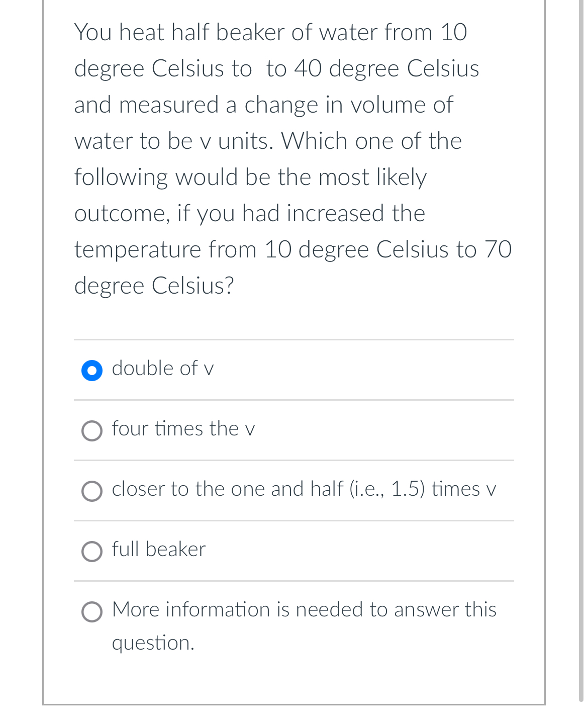588x719 pixels.
Task: Select the "double of v" radio button
Action: point(92,370)
